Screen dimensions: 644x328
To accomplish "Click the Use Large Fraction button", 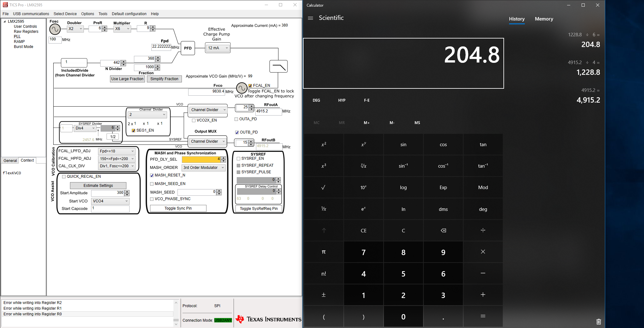I will (127, 79).
